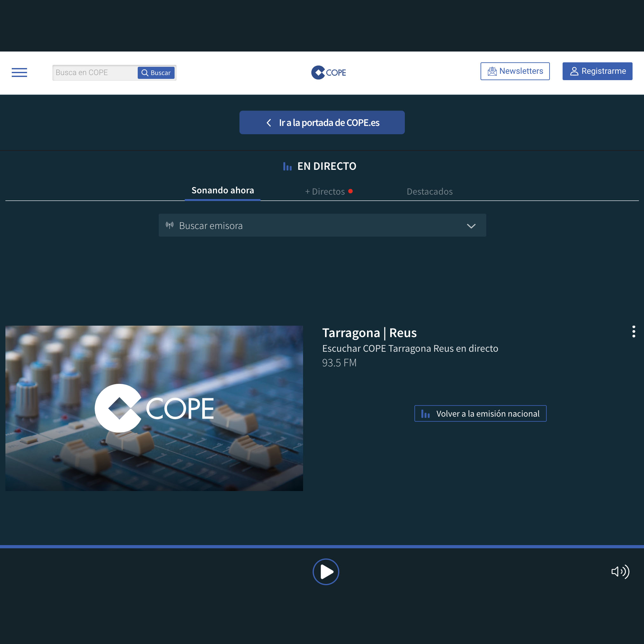The width and height of the screenshot is (644, 644).
Task: Click the COPE mixer thumbnail image
Action: (x=154, y=408)
